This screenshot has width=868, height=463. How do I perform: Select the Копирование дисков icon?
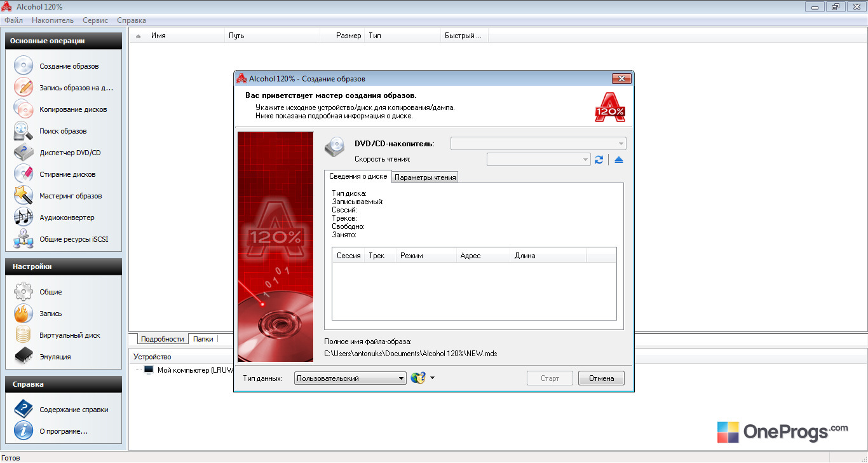pyautogui.click(x=24, y=109)
